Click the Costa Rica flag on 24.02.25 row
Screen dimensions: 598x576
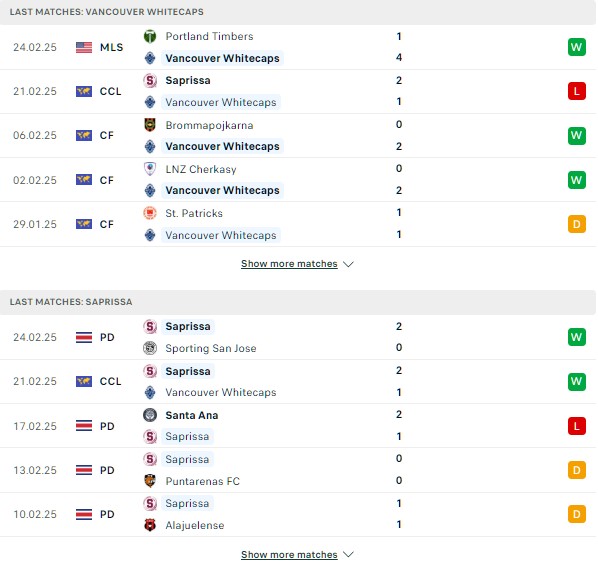coord(84,337)
